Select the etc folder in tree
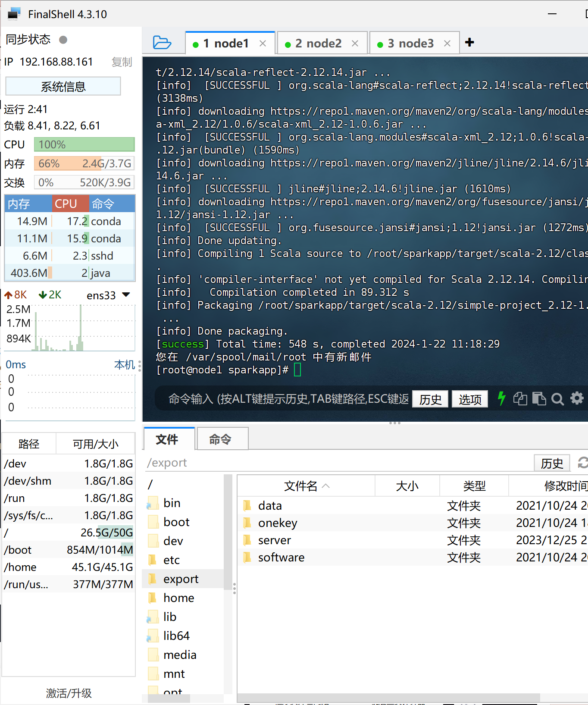The width and height of the screenshot is (588, 705). coord(171,560)
